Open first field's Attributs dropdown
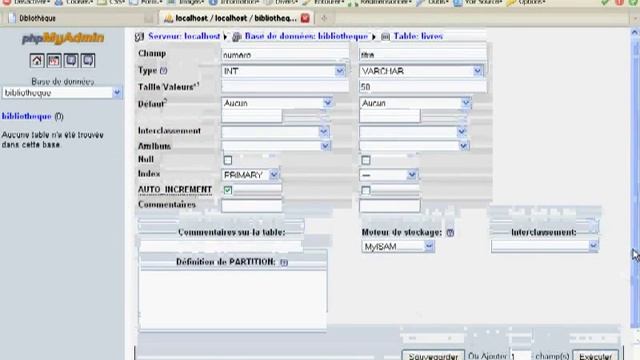Image resolution: width=640 pixels, height=360 pixels. [x=276, y=146]
